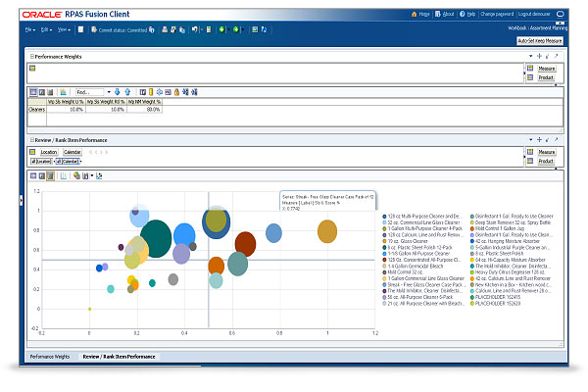Click legend swatch for 128 oz Multi-Purpose Cleaner
The width and height of the screenshot is (588, 392).
(x=384, y=217)
